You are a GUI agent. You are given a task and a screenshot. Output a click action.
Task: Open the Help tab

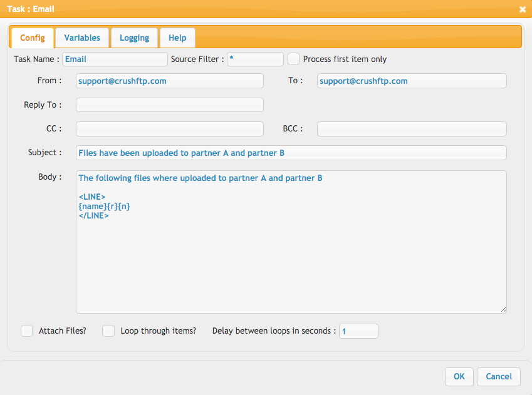point(177,38)
